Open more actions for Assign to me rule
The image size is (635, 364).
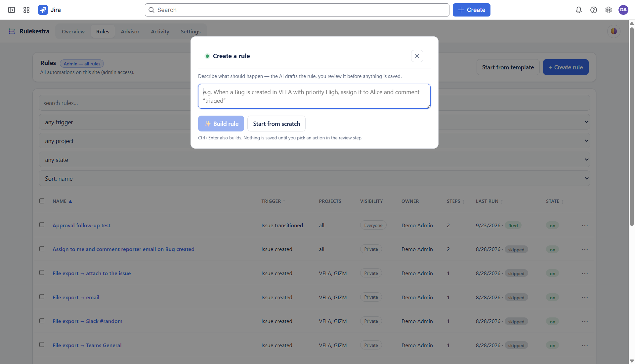coord(585,249)
